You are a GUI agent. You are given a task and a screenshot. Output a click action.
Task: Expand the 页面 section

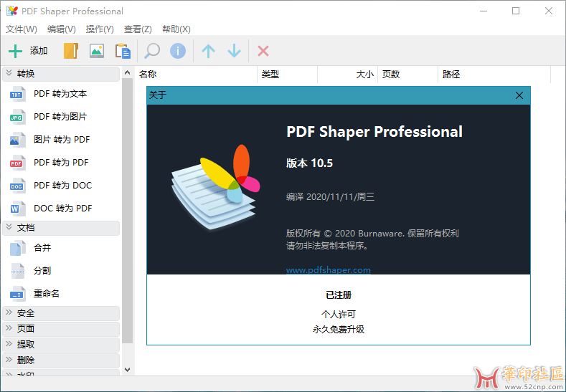point(60,329)
